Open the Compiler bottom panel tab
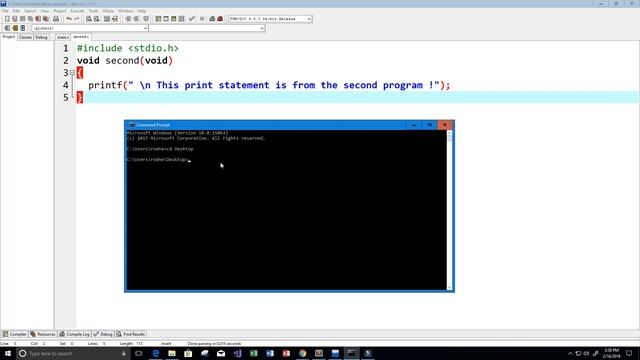 pyautogui.click(x=15, y=334)
